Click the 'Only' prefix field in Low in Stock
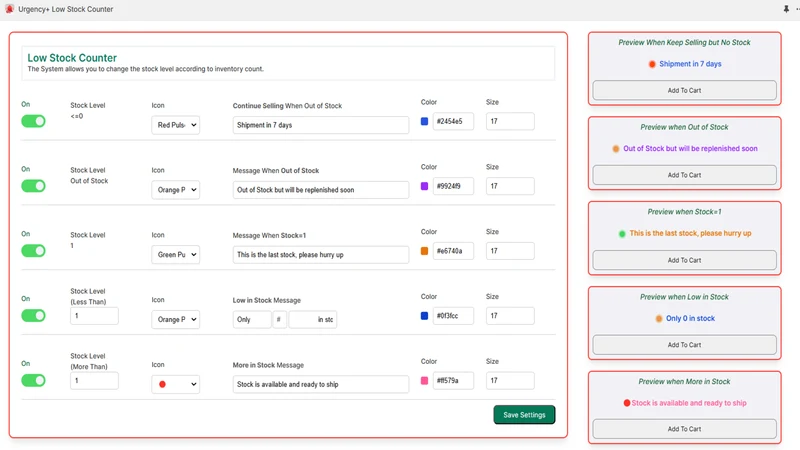This screenshot has width=800, height=450. [252, 319]
